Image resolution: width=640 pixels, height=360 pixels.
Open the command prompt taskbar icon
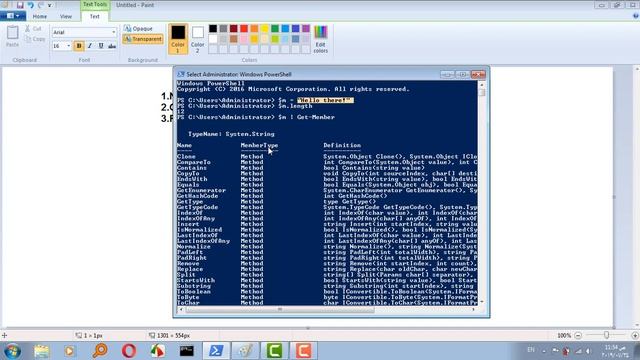[187, 351]
